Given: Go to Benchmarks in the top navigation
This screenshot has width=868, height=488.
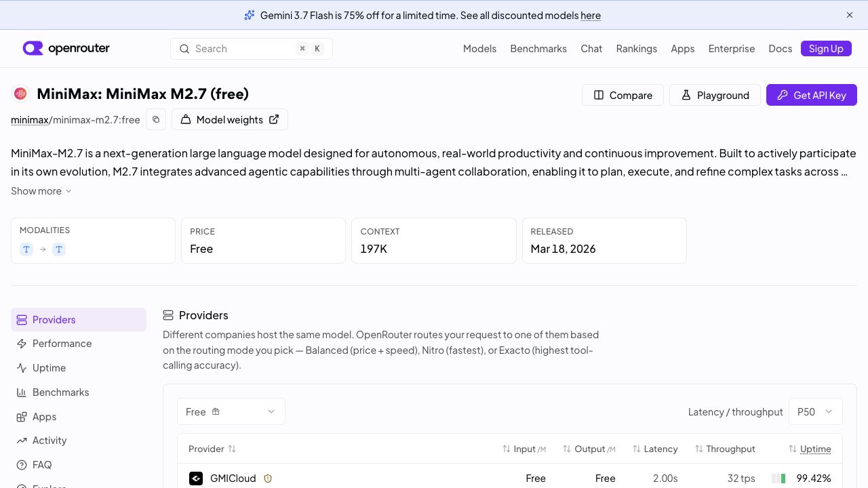Looking at the screenshot, I should [x=538, y=49].
